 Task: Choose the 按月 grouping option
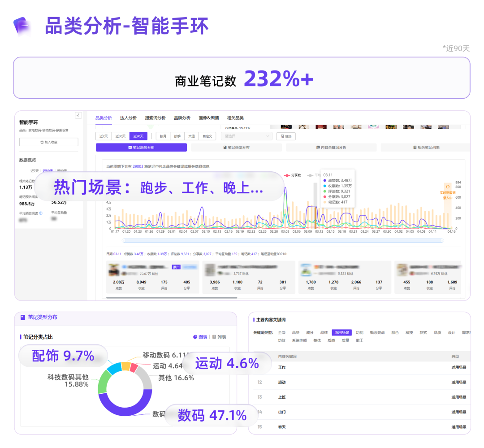(163, 136)
